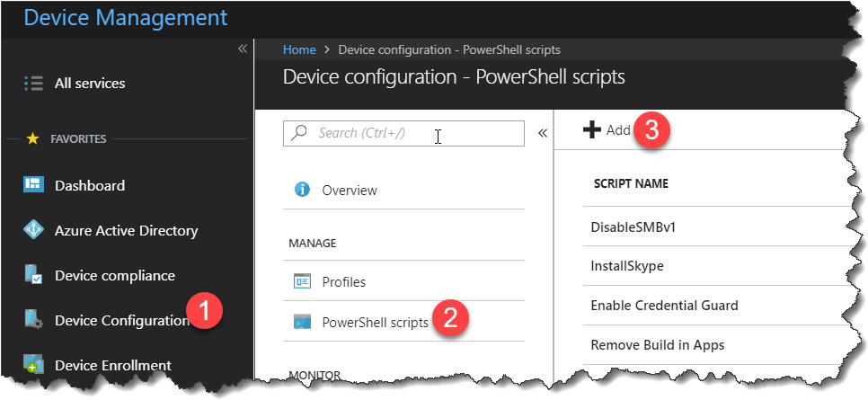Viewport: 868px width, 400px height.
Task: Click the Search (Ctrl+/) input field
Action: tap(404, 133)
